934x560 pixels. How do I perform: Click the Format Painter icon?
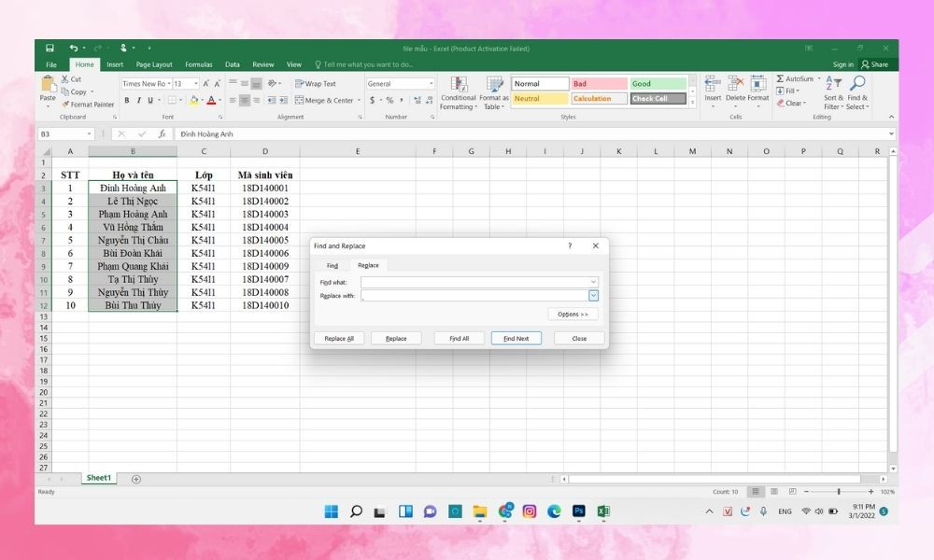65,105
